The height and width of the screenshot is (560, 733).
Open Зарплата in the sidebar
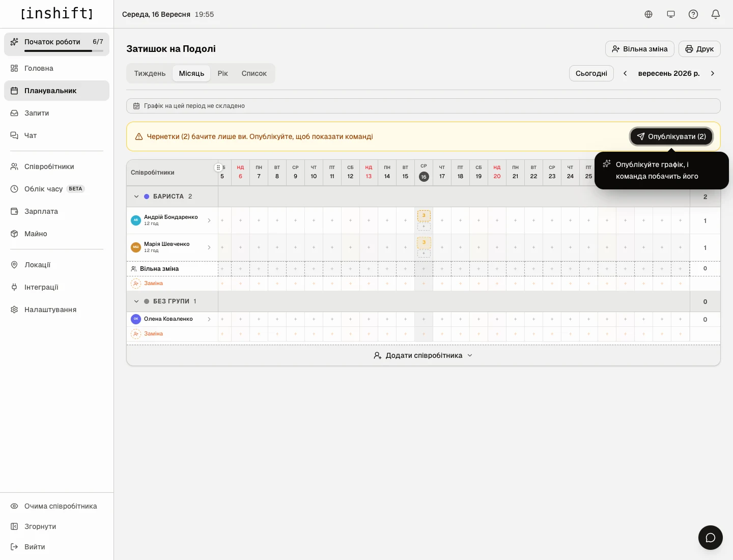[x=57, y=211]
